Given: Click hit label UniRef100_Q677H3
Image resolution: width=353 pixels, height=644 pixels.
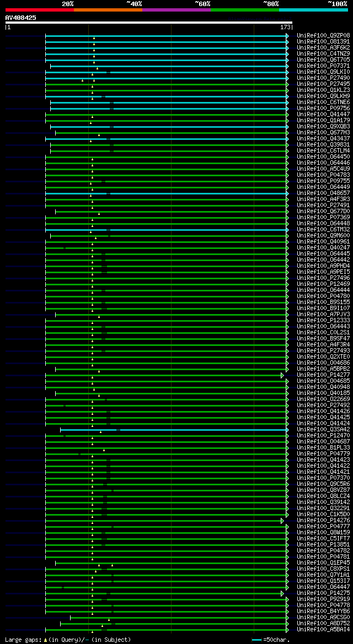Looking at the screenshot, I should click(x=323, y=133).
